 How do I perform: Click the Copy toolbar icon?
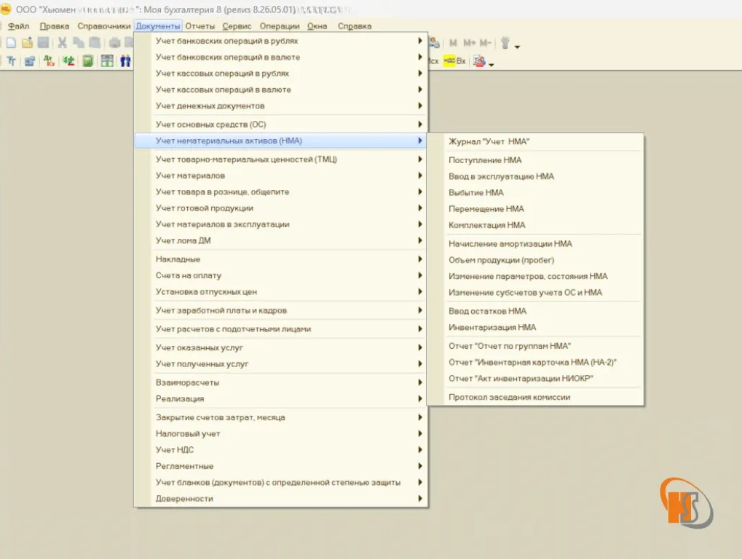tap(78, 43)
